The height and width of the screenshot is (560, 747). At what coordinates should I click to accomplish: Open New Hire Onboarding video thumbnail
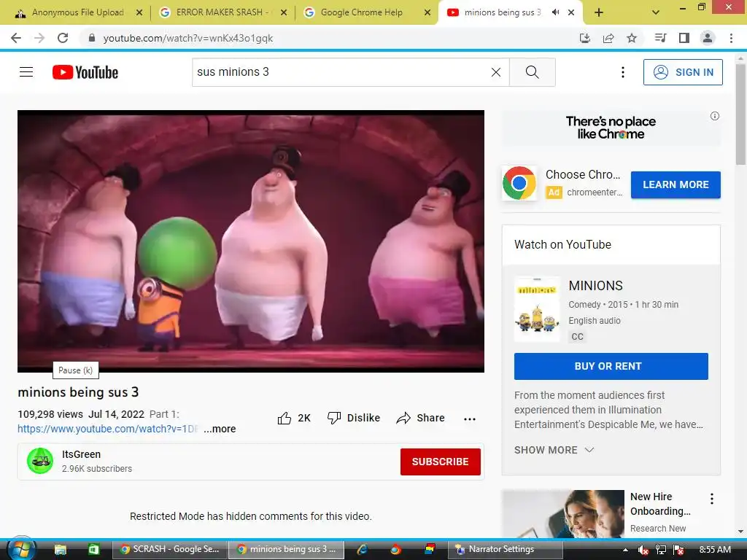point(562,514)
